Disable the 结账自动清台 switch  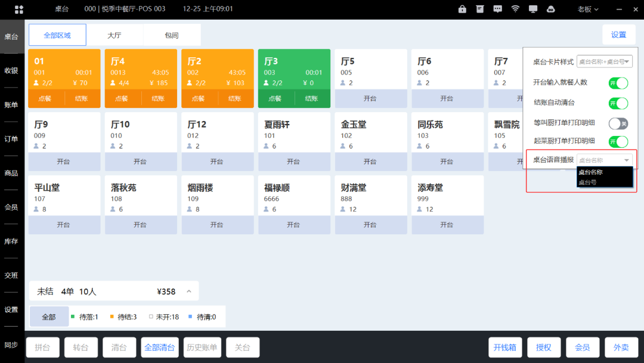click(x=618, y=103)
